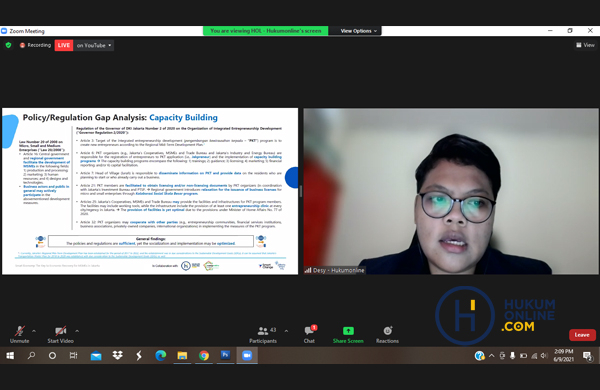Select Desy - Hukumonline video tile
This screenshot has height=390, width=600.
[451, 191]
